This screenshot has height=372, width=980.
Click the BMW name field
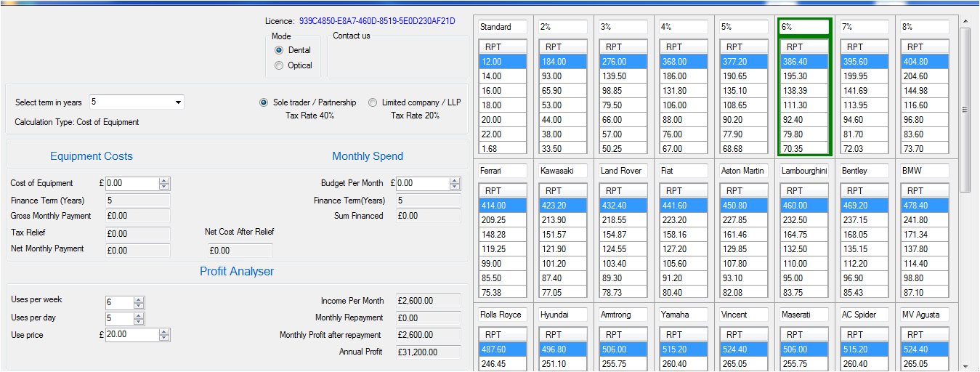tap(925, 171)
